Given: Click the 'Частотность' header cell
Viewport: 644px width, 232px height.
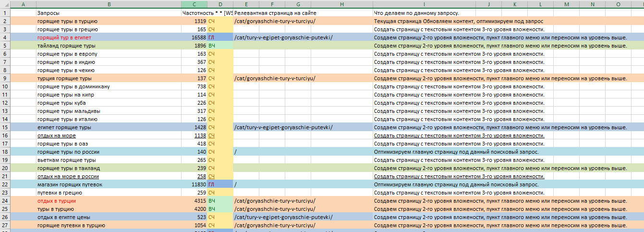Looking at the screenshot, I should [194, 13].
